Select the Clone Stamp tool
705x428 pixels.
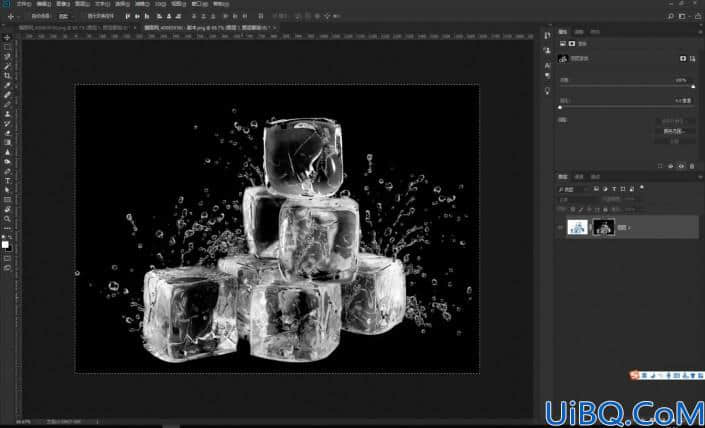click(7, 114)
